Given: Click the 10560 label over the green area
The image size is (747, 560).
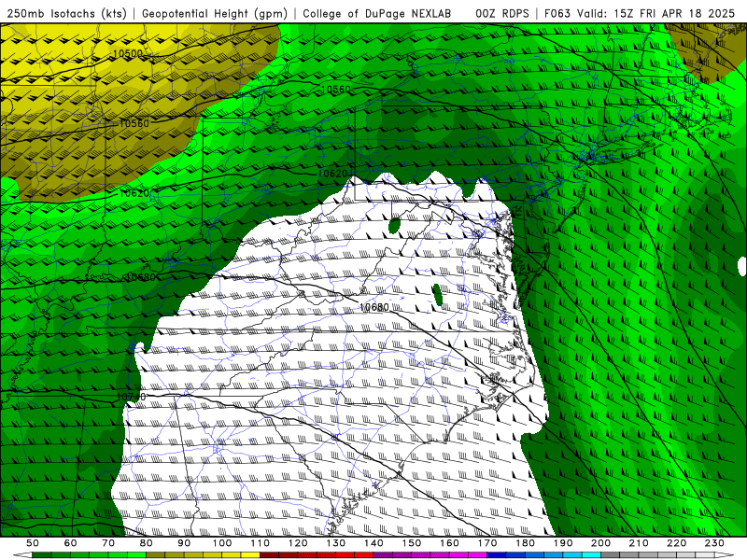Looking at the screenshot, I should point(336,89).
